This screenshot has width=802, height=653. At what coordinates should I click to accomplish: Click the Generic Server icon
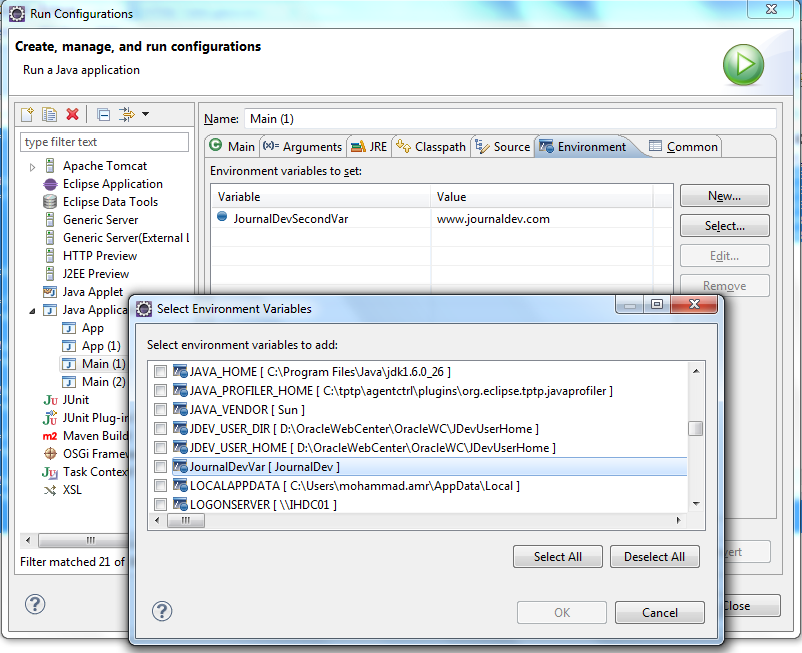pyautogui.click(x=50, y=220)
